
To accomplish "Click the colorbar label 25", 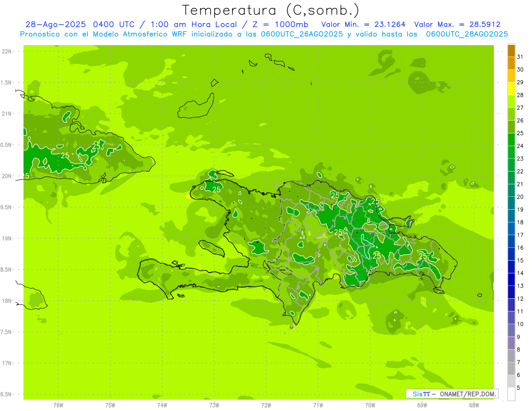I will tap(520, 133).
